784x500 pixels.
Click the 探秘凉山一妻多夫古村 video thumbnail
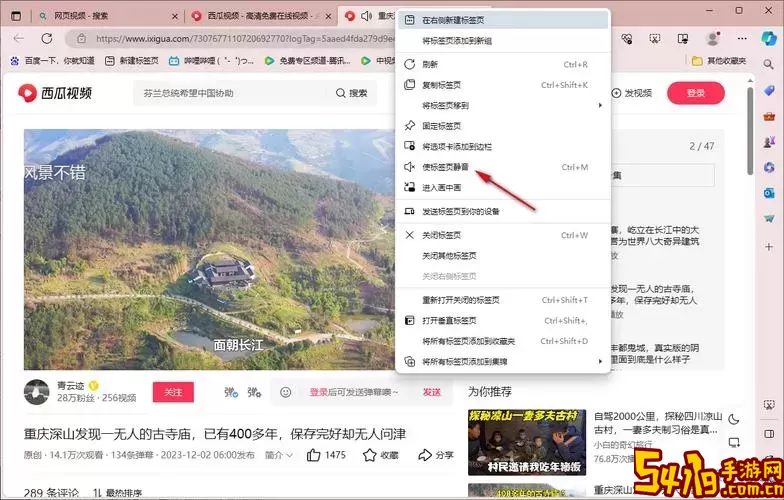tap(527, 442)
